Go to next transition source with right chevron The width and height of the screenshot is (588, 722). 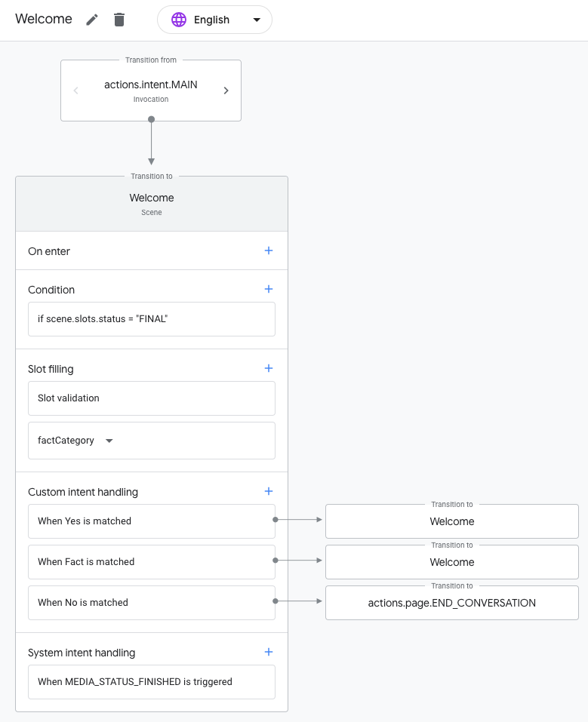tap(226, 91)
